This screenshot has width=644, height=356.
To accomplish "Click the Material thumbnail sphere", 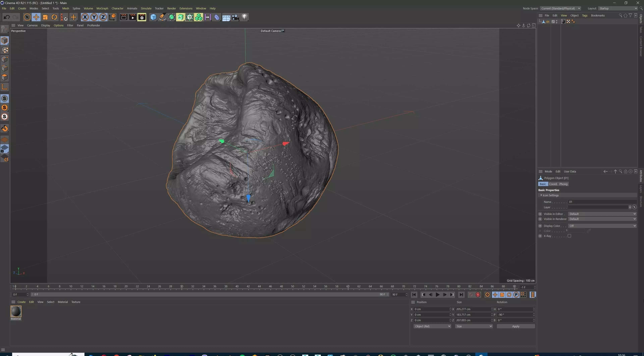I will coord(16,311).
